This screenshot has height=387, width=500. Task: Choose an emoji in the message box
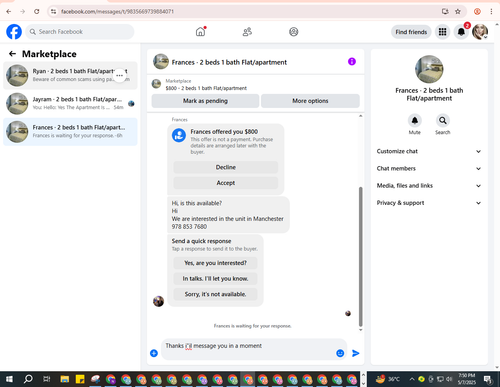(340, 353)
